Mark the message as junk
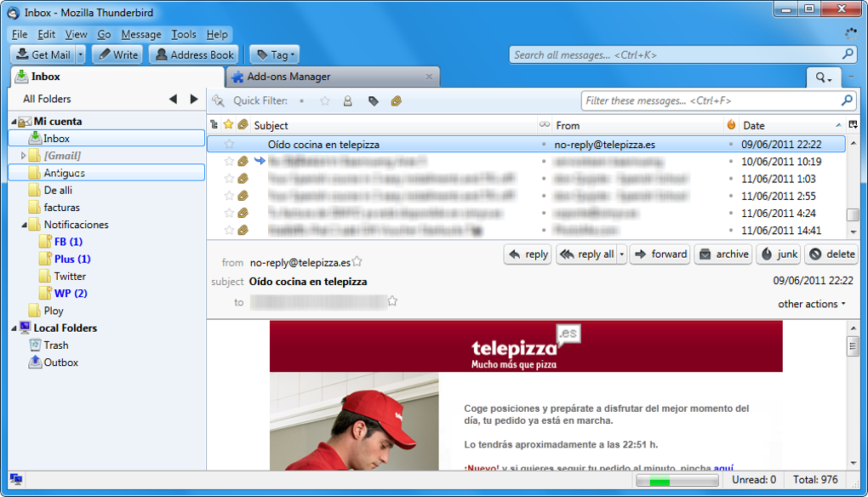 [779, 254]
